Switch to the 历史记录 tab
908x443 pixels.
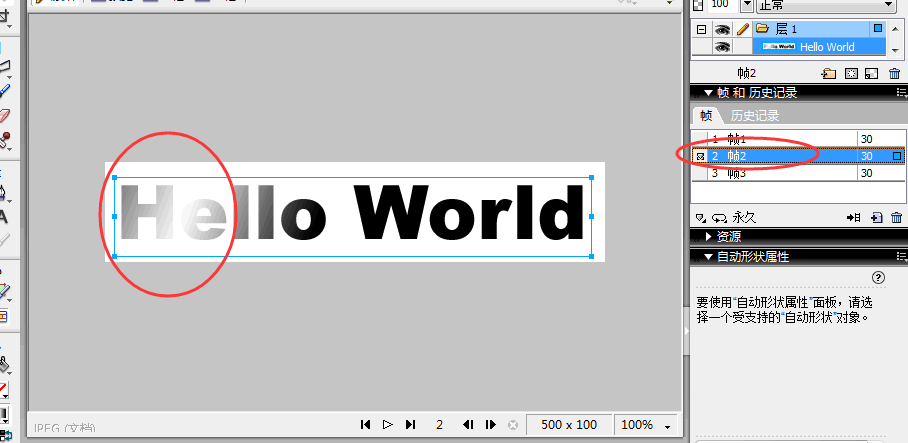pyautogui.click(x=753, y=116)
